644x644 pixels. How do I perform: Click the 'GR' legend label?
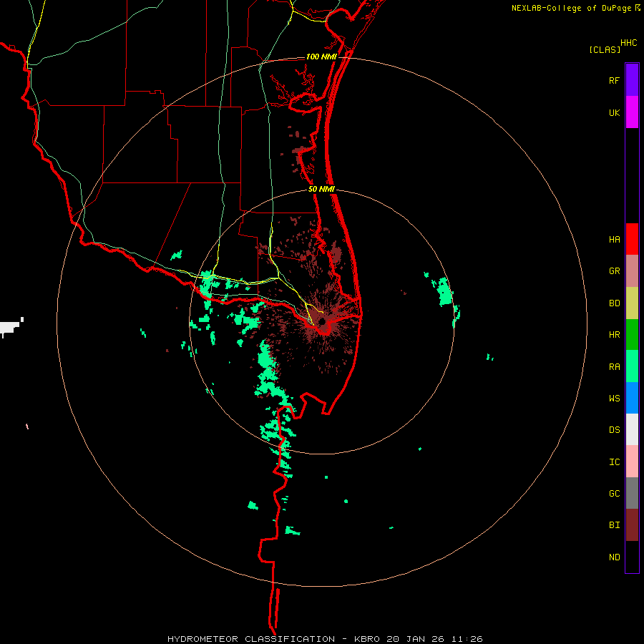point(614,271)
